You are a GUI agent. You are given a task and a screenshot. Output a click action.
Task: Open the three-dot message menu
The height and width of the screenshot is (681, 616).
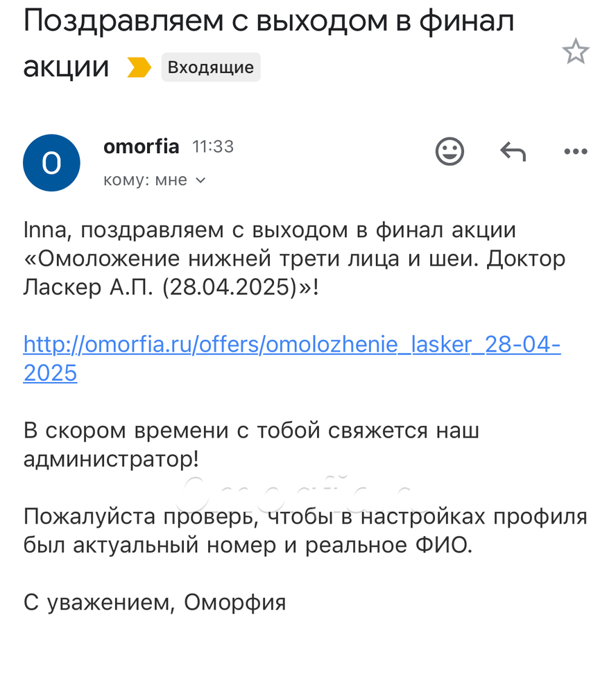pos(576,151)
